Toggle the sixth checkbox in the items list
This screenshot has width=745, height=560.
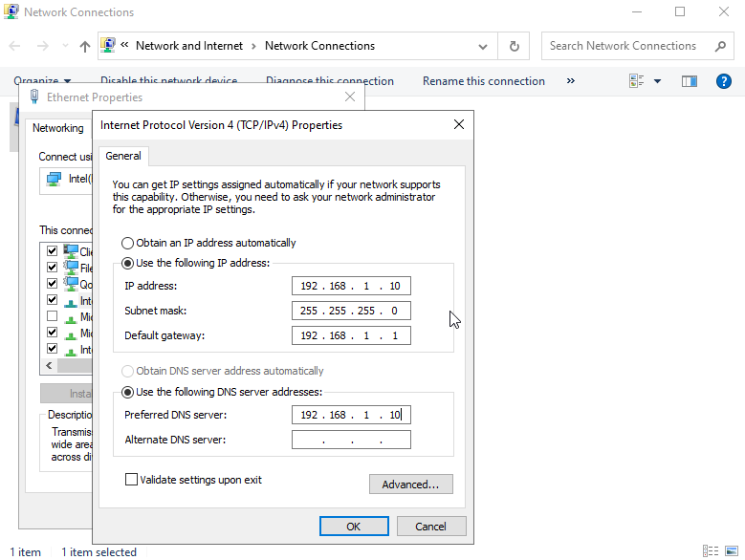pyautogui.click(x=53, y=333)
